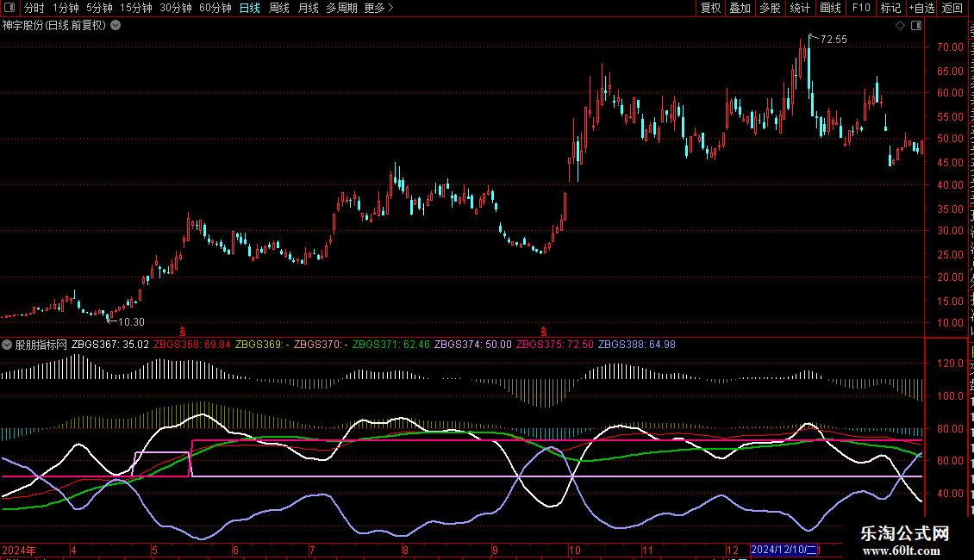This screenshot has width=974, height=560.
Task: Switch to 分时 intraday view
Action: pyautogui.click(x=34, y=8)
